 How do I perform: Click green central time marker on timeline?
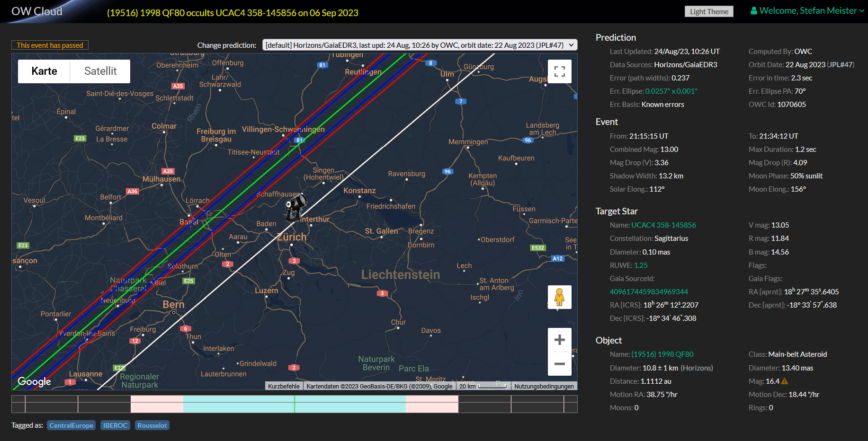pos(295,404)
